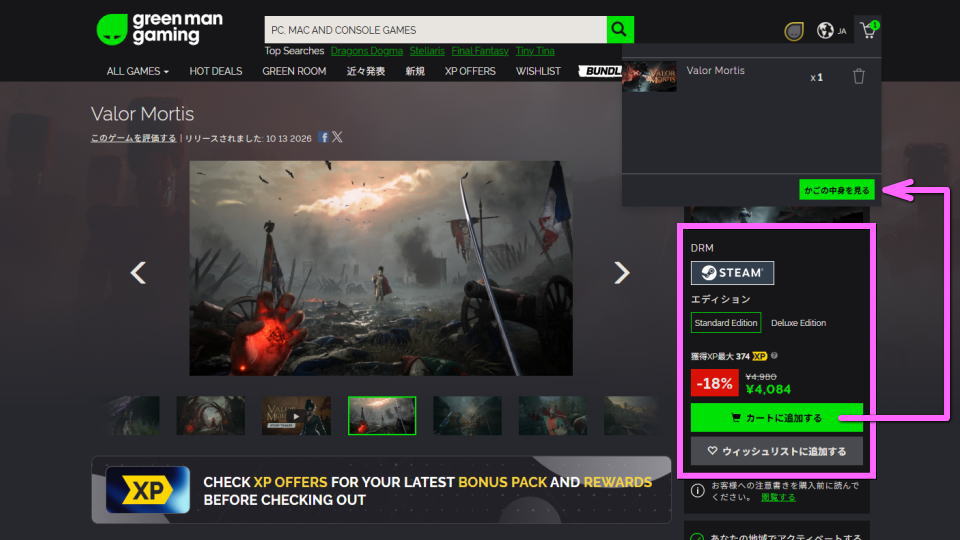Show previous screenshot with left arrow
960x540 pixels.
(138, 272)
